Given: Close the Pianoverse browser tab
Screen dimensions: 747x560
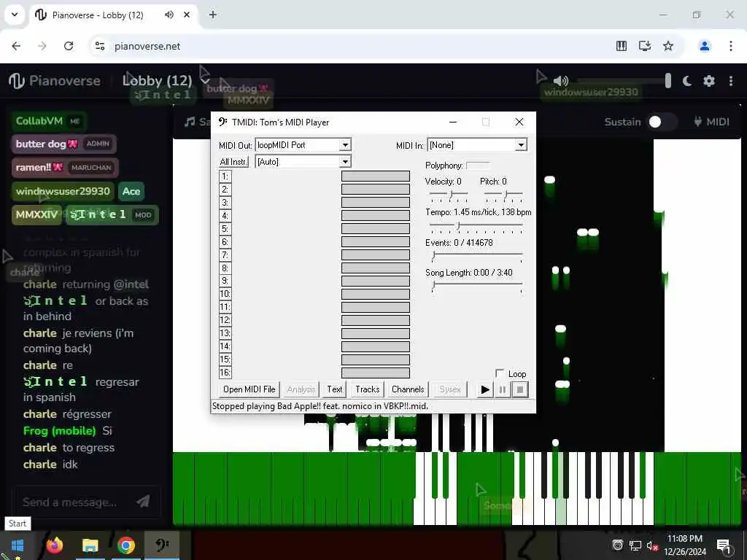Looking at the screenshot, I should coord(187,15).
